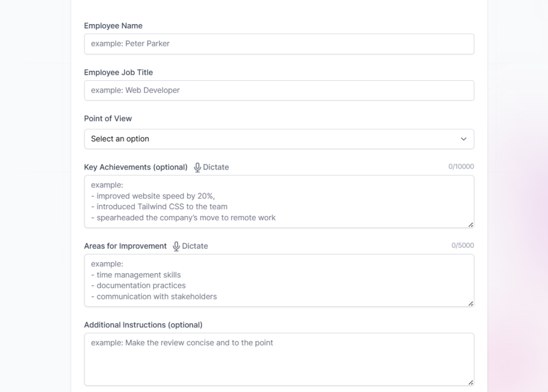Click inside the Areas for Improvement textarea
This screenshot has width=548, height=392.
pos(279,280)
